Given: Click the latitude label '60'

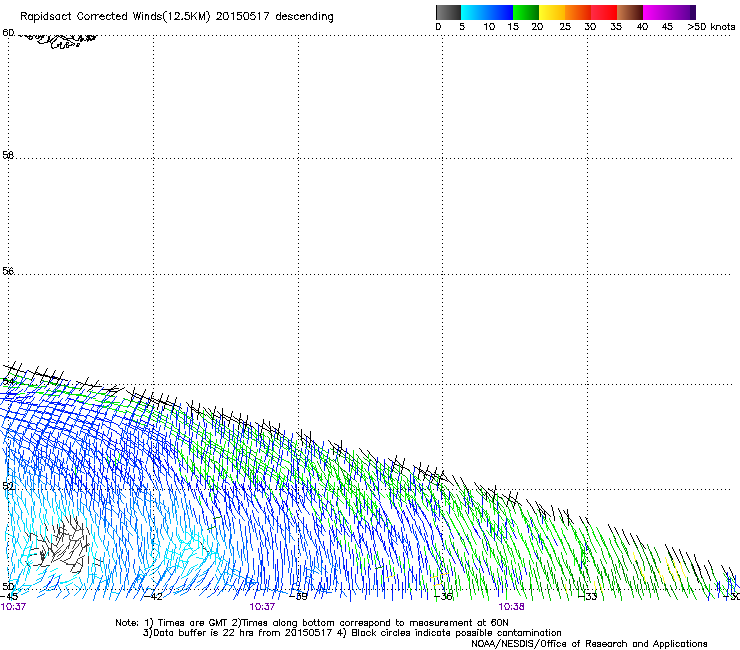Looking at the screenshot, I should click(x=8, y=32).
